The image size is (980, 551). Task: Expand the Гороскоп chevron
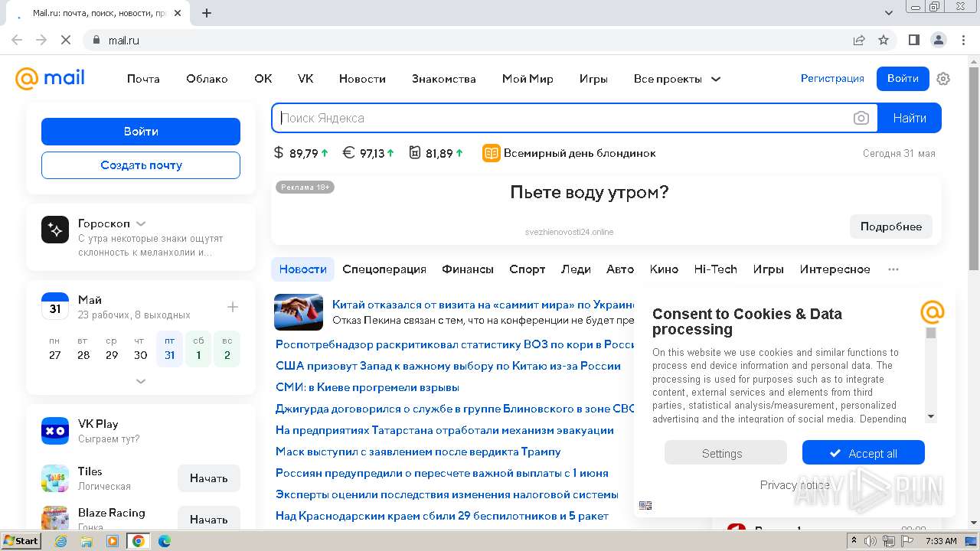pos(141,223)
